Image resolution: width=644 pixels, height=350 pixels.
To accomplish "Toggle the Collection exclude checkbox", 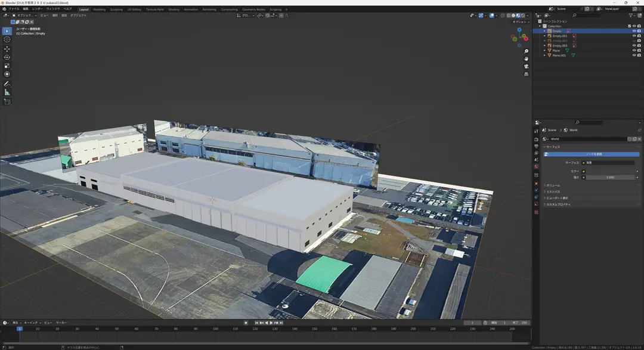I will [x=629, y=26].
